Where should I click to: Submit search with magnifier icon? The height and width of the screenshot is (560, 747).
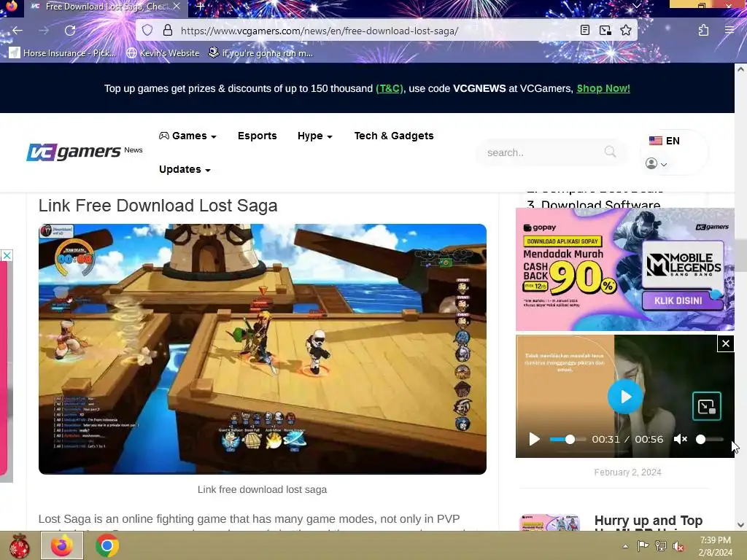tap(610, 152)
